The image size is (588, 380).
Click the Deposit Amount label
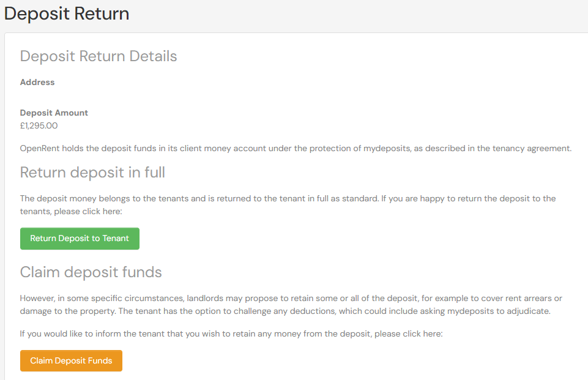click(x=54, y=113)
